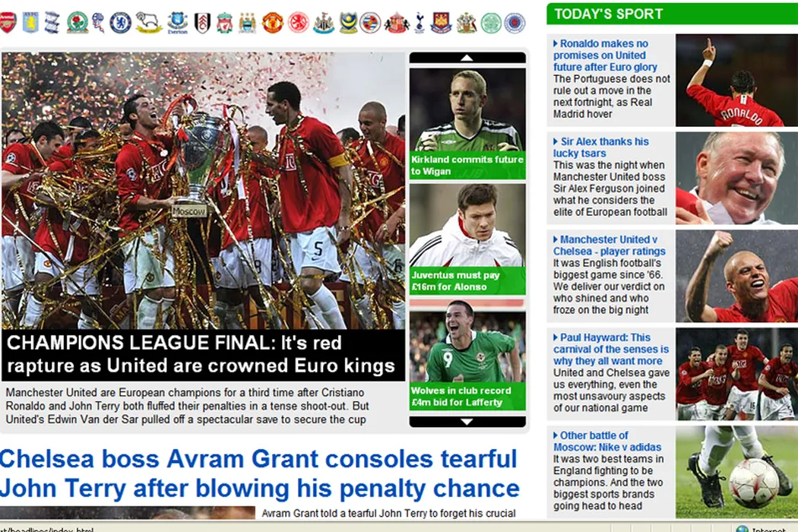Image resolution: width=798 pixels, height=532 pixels.
Task: Open Manchester United v Chelsea player ratings
Action: (610, 245)
